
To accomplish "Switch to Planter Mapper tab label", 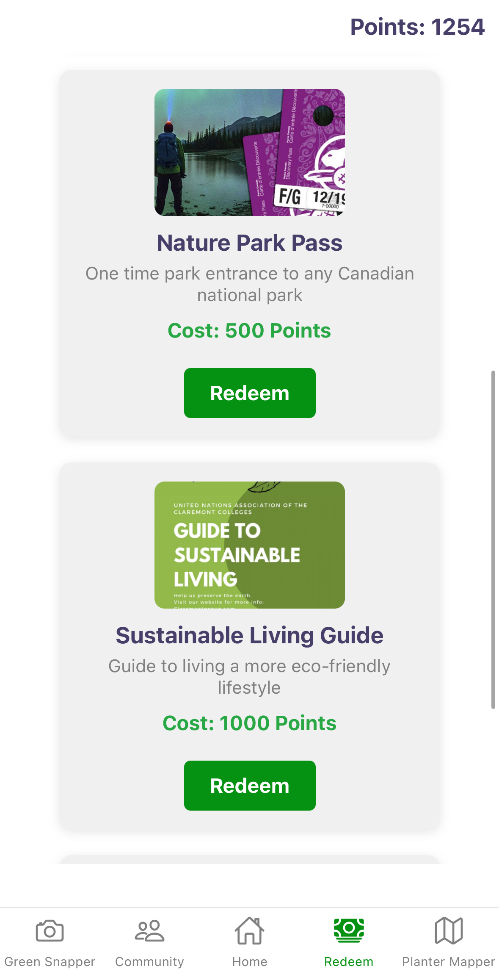I will point(449,962).
